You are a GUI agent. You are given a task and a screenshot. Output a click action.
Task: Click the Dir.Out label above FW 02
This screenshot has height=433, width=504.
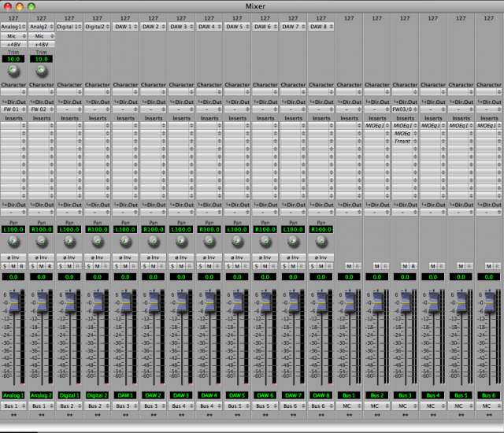(x=42, y=102)
